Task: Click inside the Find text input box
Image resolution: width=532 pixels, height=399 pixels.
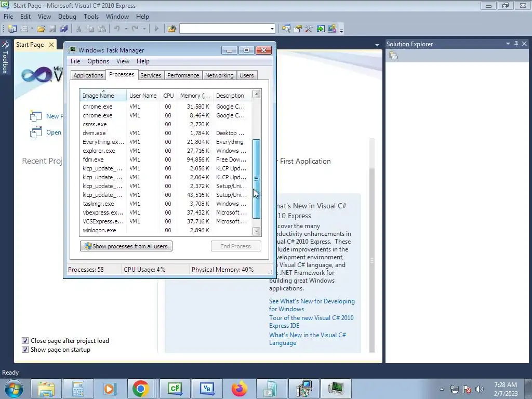Action: (x=224, y=29)
